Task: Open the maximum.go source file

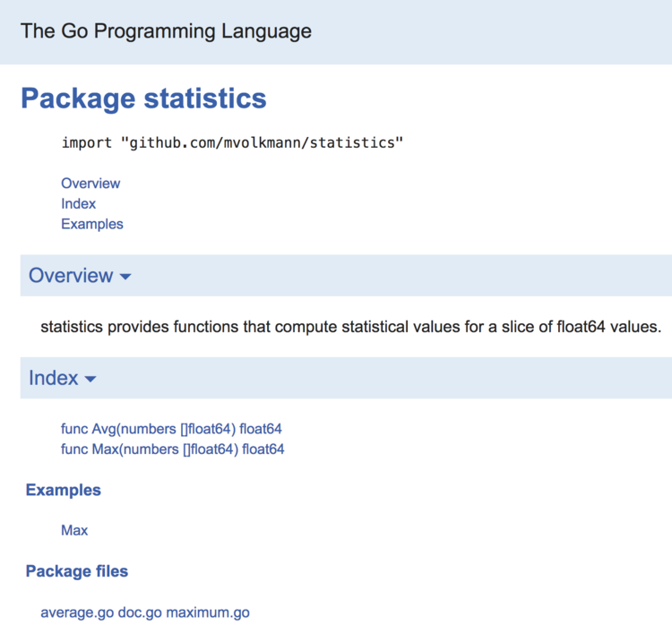Action: click(208, 613)
